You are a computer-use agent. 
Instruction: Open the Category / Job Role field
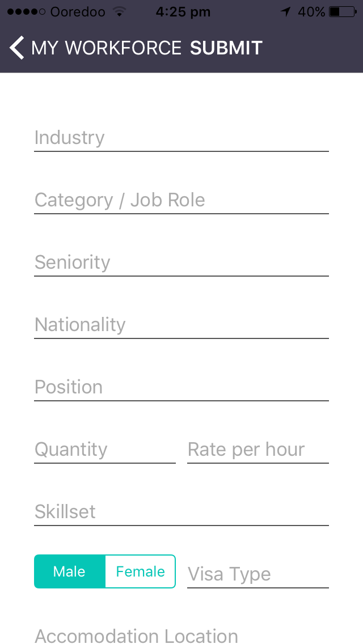pos(181,201)
